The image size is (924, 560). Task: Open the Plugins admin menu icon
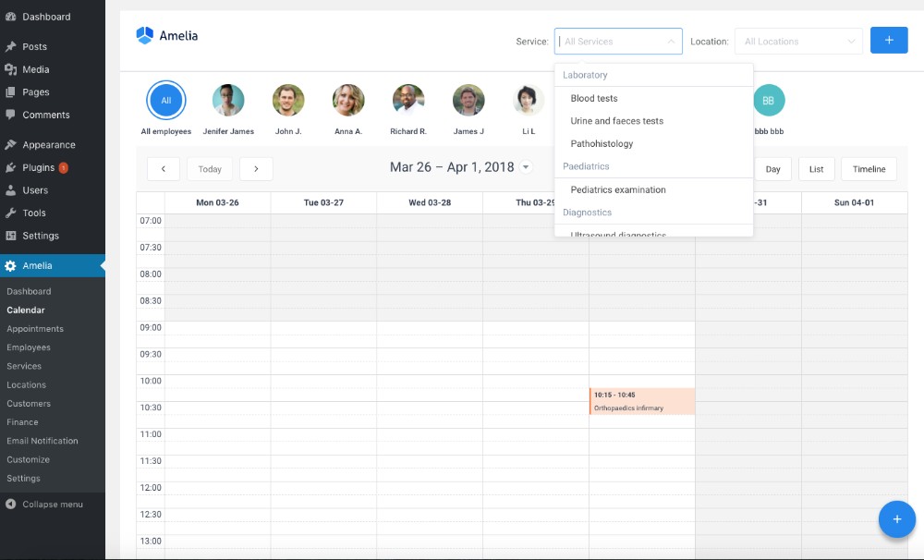[10, 167]
